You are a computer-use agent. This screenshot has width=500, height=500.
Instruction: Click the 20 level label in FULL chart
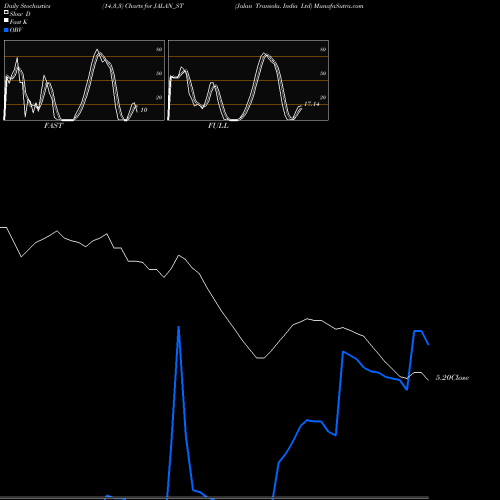[323, 97]
